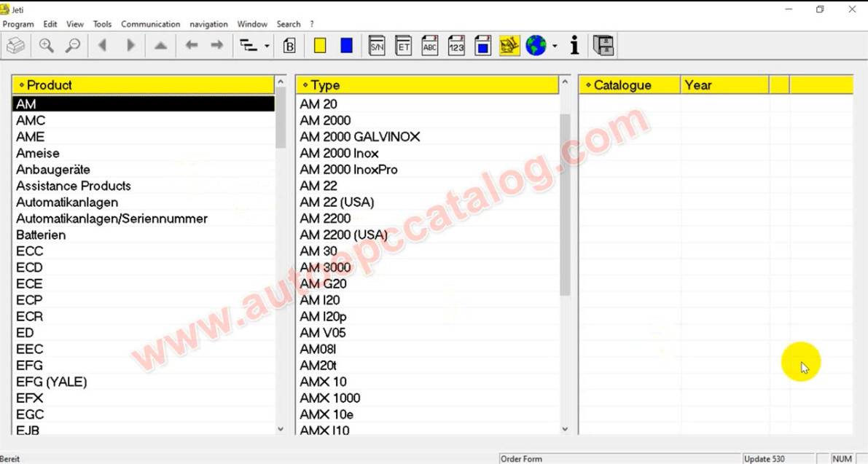The width and height of the screenshot is (868, 464).
Task: Click down arrow of Type list scrollbar
Action: [x=565, y=429]
